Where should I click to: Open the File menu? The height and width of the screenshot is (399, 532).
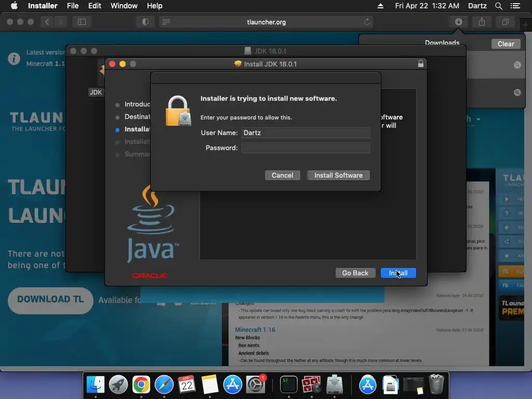tap(73, 6)
